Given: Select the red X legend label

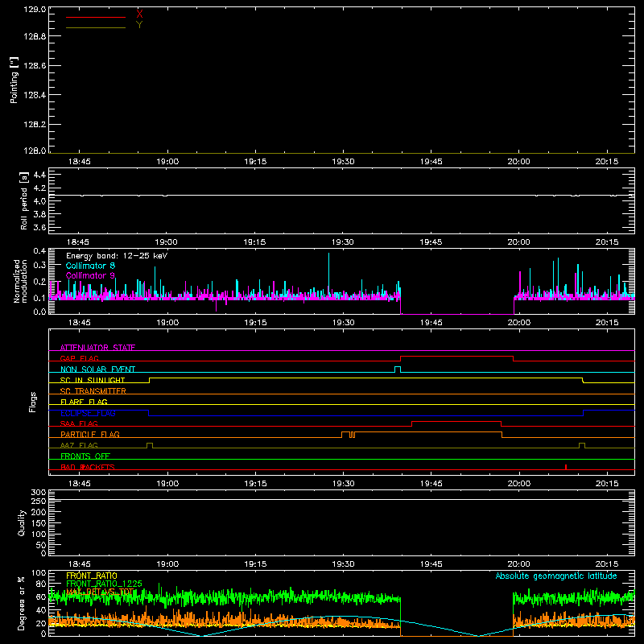Looking at the screenshot, I should point(139,14).
